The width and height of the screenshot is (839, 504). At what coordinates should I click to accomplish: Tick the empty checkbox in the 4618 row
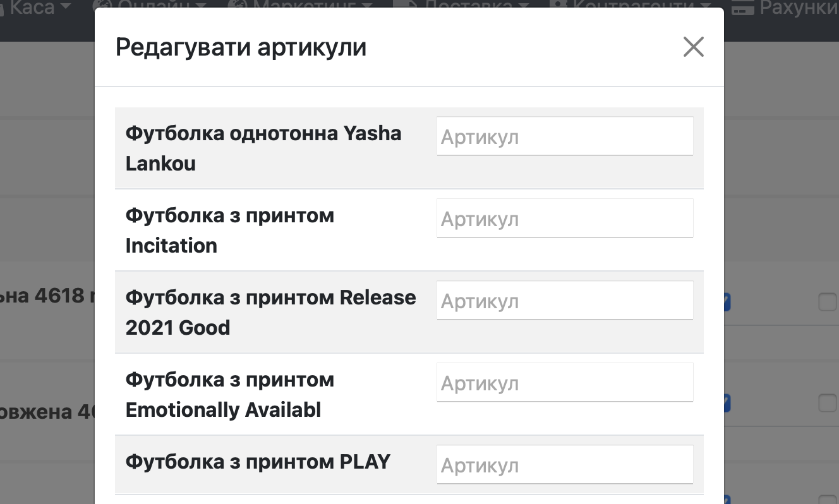click(827, 303)
